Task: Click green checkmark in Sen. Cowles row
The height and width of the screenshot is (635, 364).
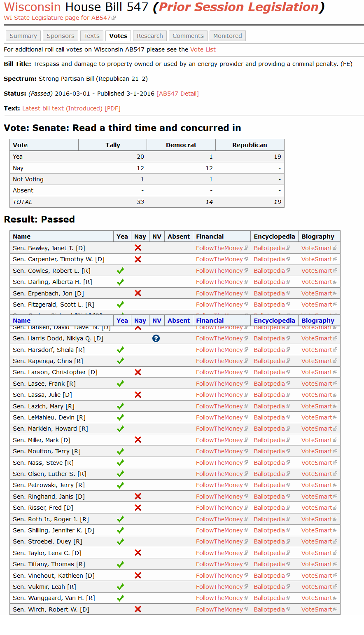Action: click(x=120, y=271)
